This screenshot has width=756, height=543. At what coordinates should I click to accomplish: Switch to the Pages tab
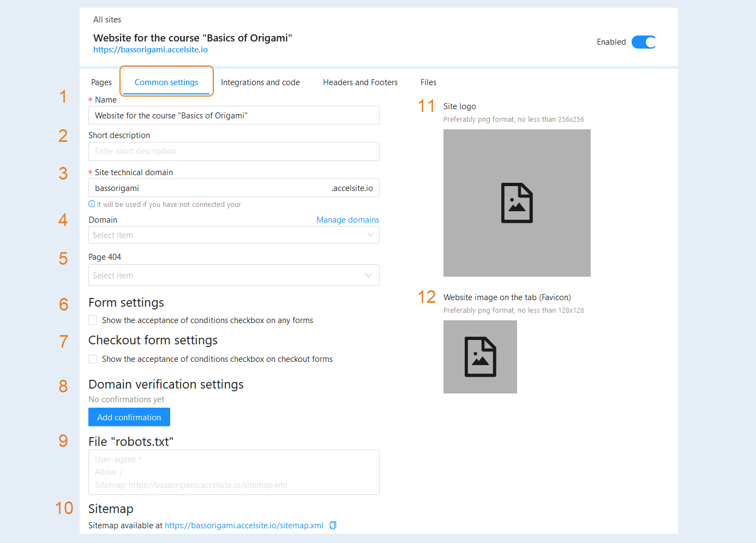pos(101,82)
